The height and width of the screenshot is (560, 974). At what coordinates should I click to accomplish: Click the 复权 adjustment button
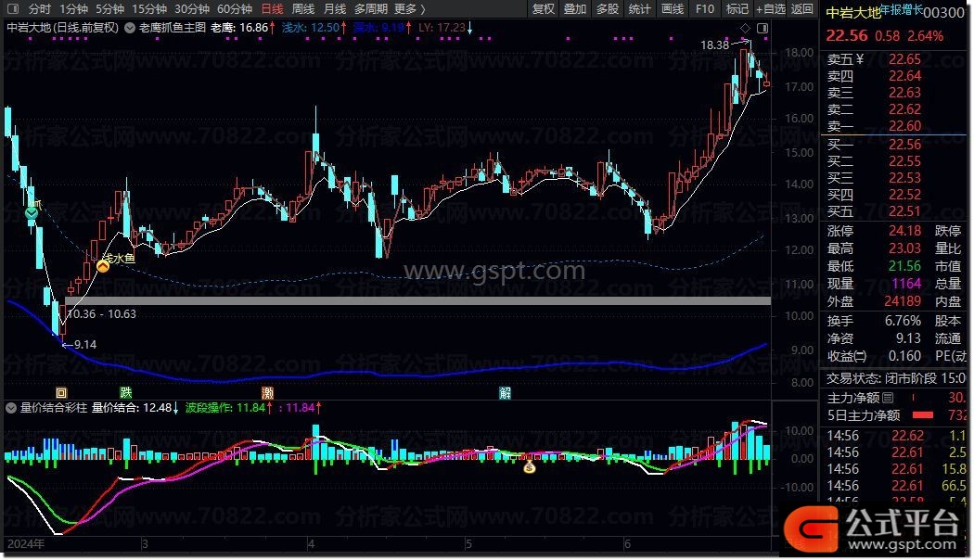click(544, 9)
